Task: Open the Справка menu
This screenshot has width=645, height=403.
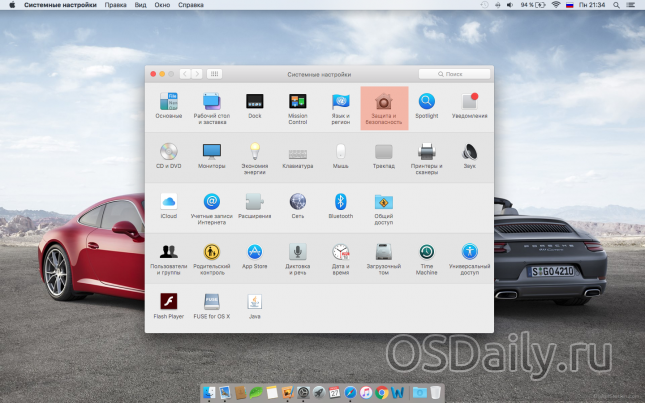Action: coord(190,5)
